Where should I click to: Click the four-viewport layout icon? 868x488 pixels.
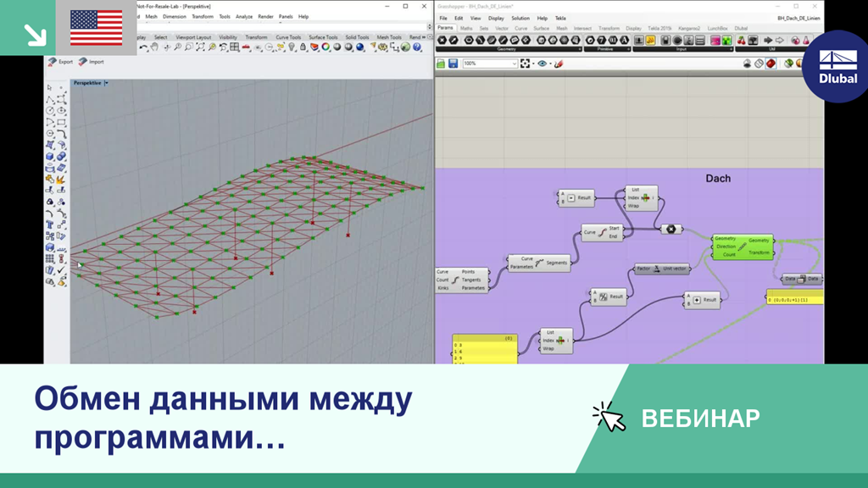234,47
